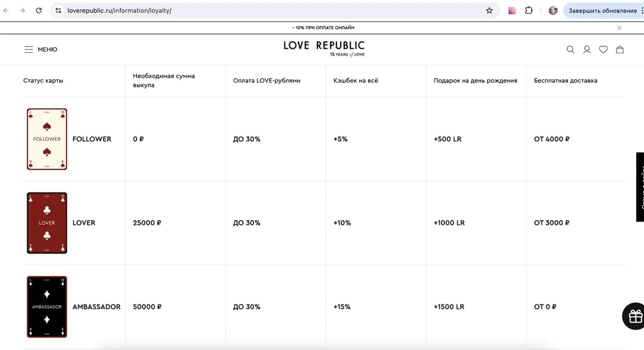Go back with browser back arrow
Image resolution: width=644 pixels, height=350 pixels.
(x=6, y=10)
